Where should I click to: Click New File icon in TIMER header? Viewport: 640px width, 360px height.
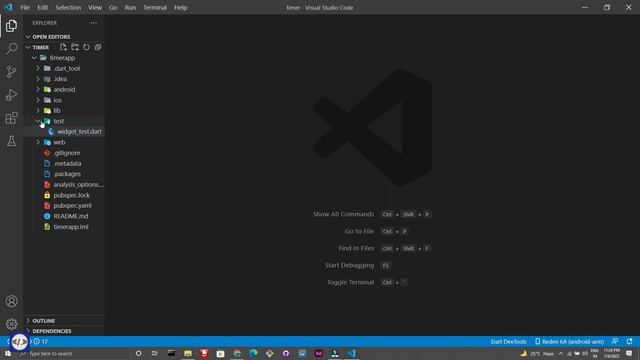[x=63, y=47]
